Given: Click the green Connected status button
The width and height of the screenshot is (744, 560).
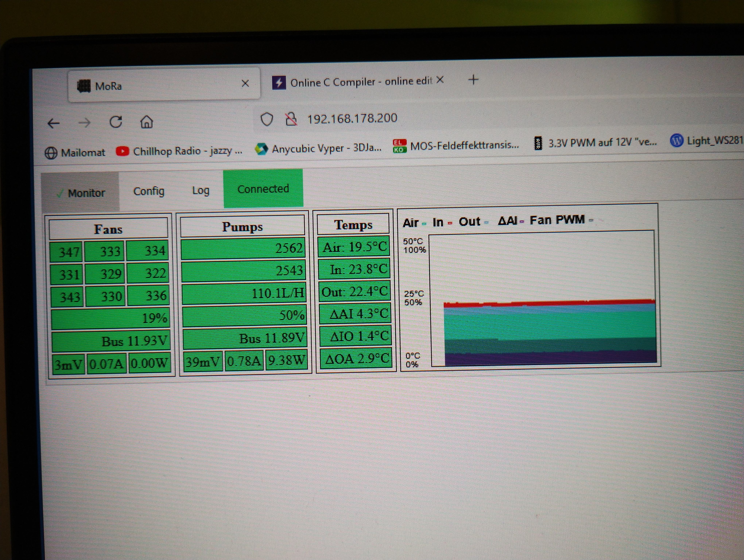Looking at the screenshot, I should [x=263, y=189].
